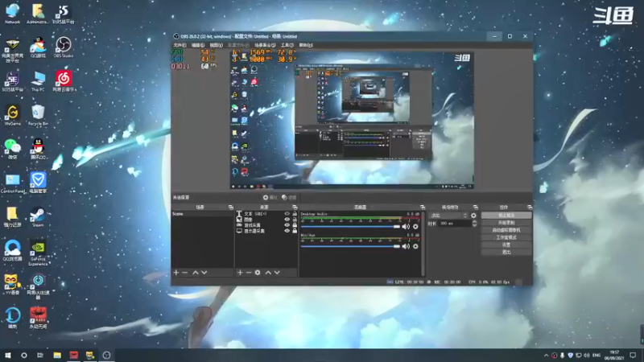Toggle lock on Game Capture source

tap(295, 225)
